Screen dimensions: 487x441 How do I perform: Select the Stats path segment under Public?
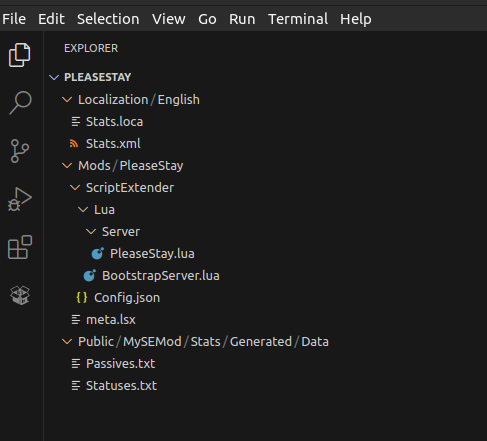coord(205,342)
